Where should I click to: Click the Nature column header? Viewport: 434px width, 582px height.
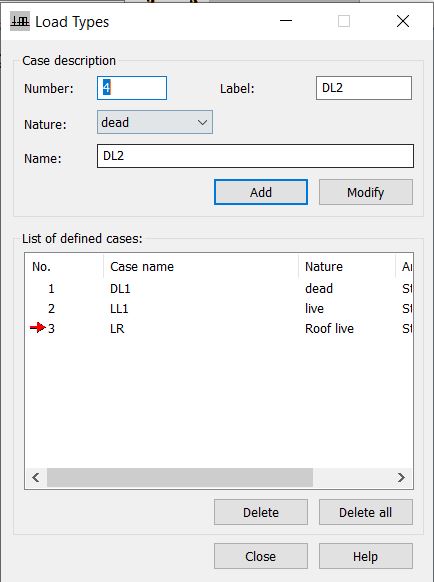347,267
